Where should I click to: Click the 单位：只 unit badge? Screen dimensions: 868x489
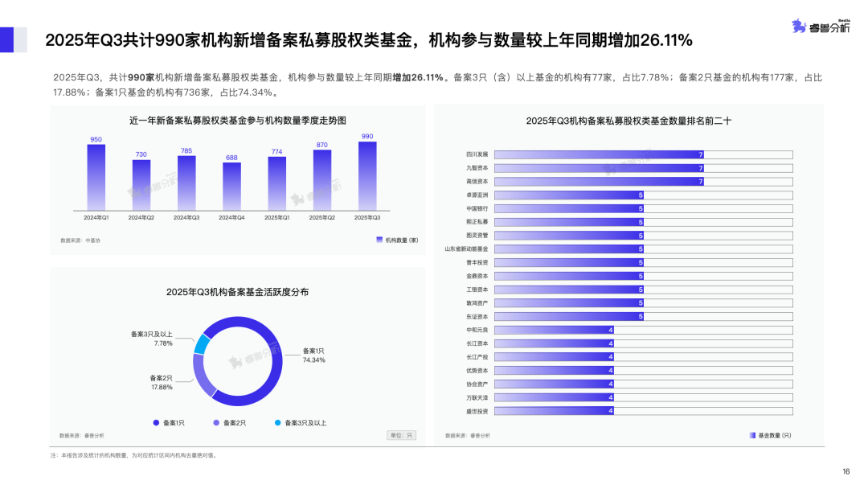pos(401,435)
